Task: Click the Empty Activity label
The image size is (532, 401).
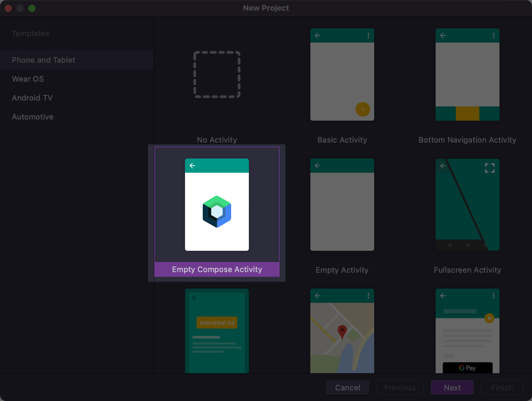Action: (x=342, y=270)
